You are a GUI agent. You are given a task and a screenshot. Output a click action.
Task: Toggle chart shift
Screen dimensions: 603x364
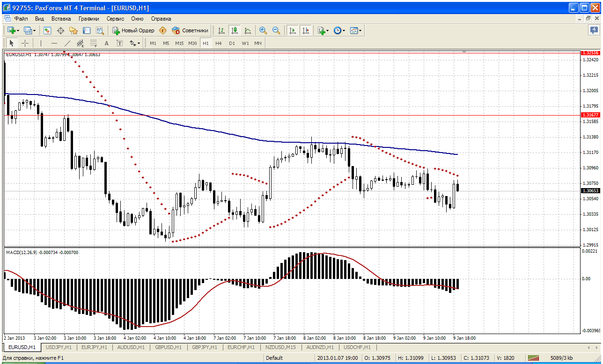pos(306,30)
